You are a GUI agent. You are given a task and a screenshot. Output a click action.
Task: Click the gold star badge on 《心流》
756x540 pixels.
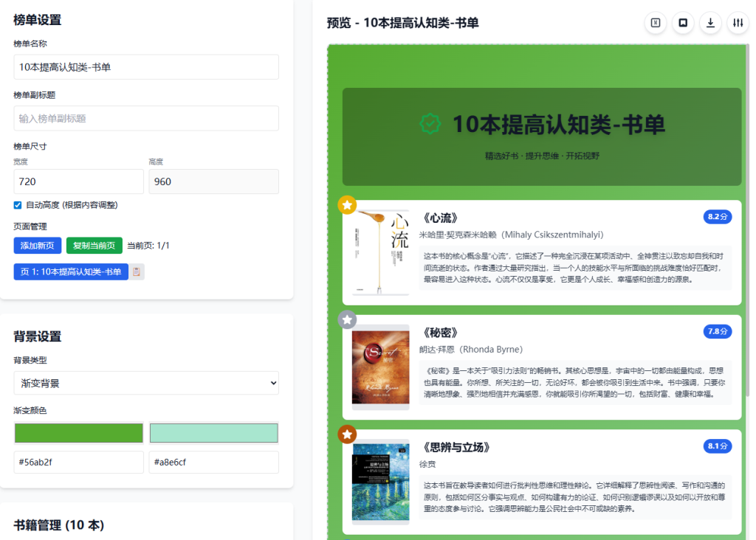point(347,205)
